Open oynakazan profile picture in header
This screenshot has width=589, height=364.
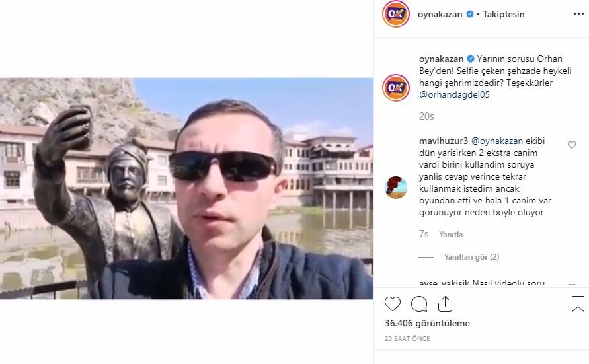tap(396, 14)
